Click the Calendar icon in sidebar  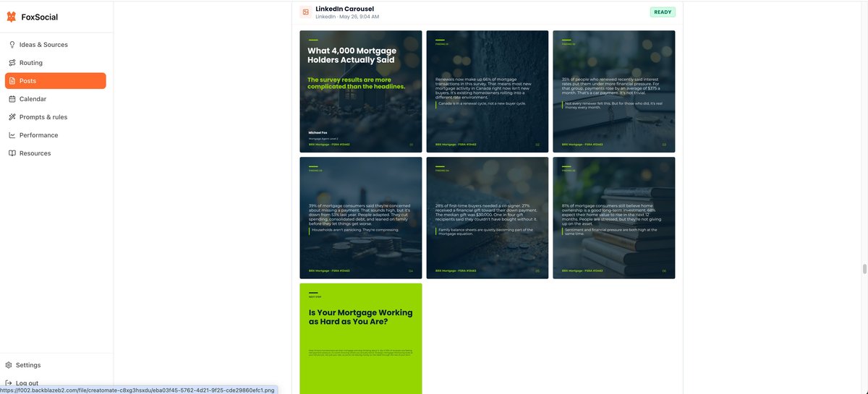pos(12,99)
